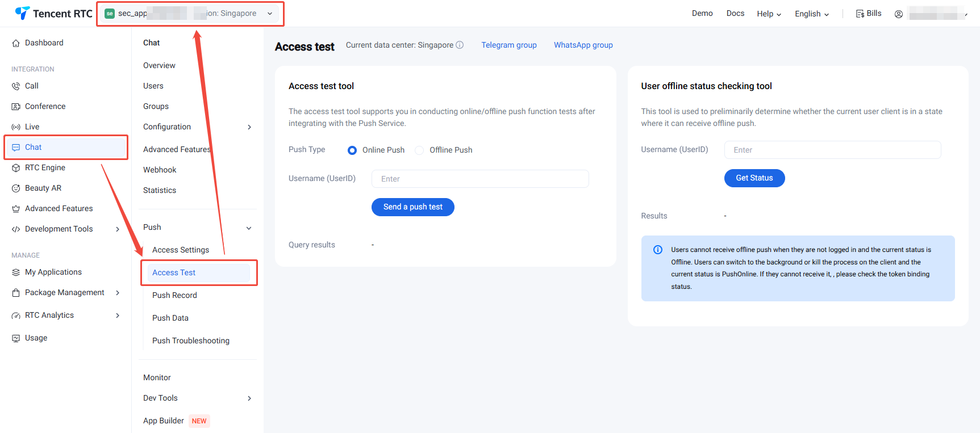Click the Beauty AR face icon

(16, 188)
